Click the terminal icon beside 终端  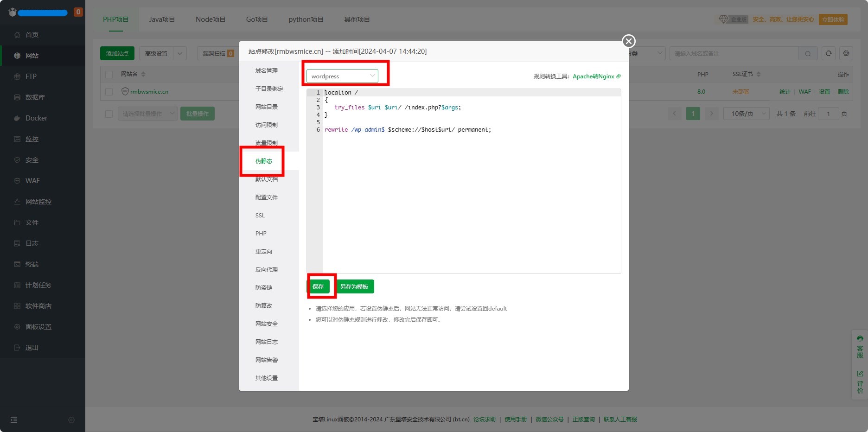pyautogui.click(x=17, y=264)
